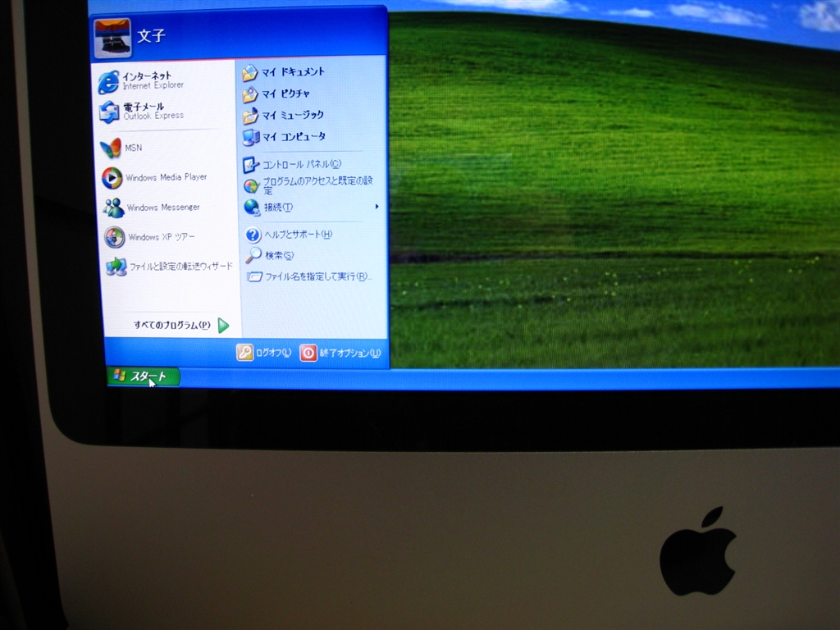
Task: Open the ヘルプとサポート question-mark icon
Action: pyautogui.click(x=253, y=235)
